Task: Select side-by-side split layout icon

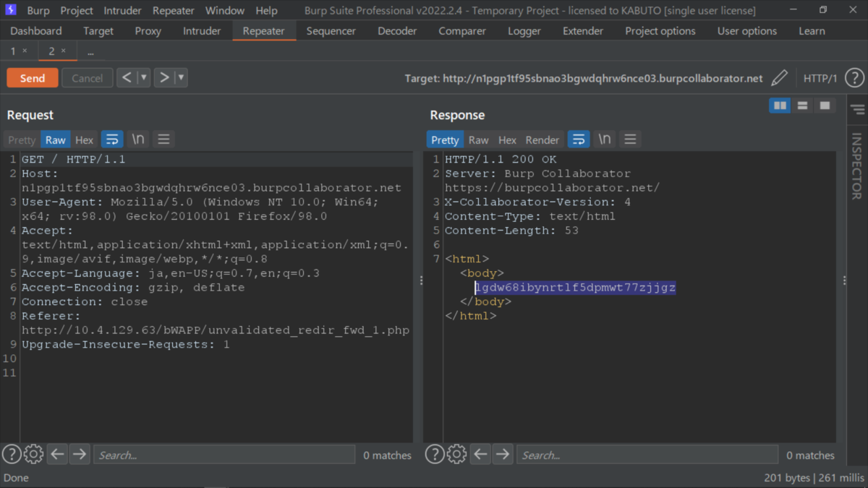Action: 780,106
